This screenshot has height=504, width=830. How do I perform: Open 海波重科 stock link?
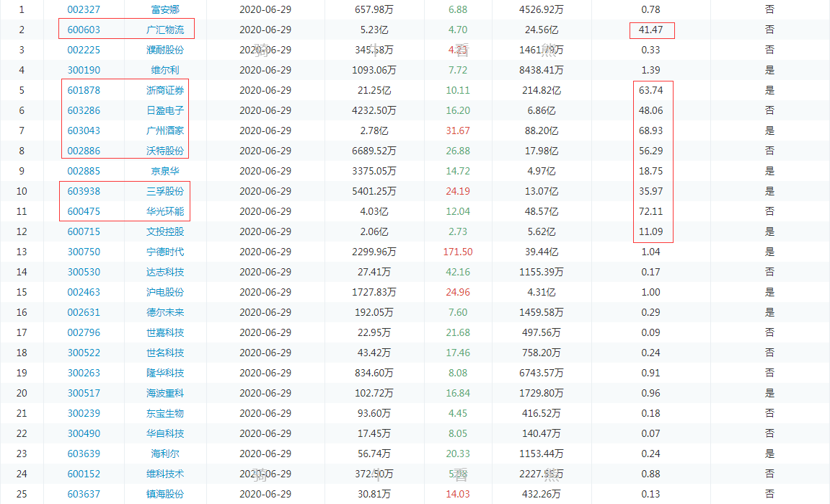coord(165,393)
